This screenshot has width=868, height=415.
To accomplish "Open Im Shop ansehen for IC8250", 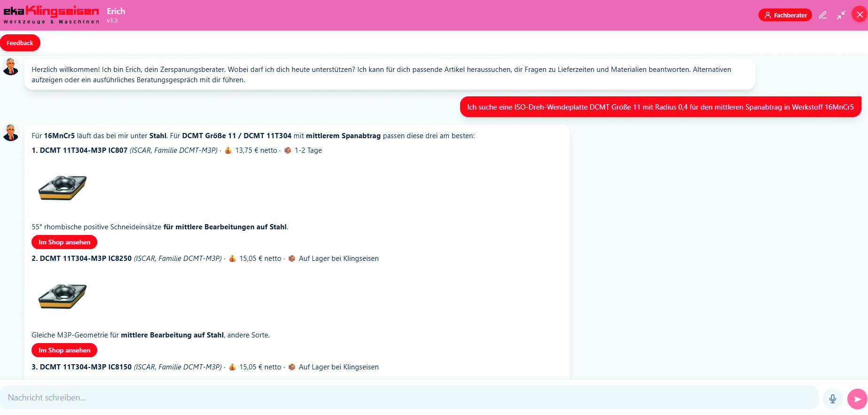I will (x=64, y=350).
